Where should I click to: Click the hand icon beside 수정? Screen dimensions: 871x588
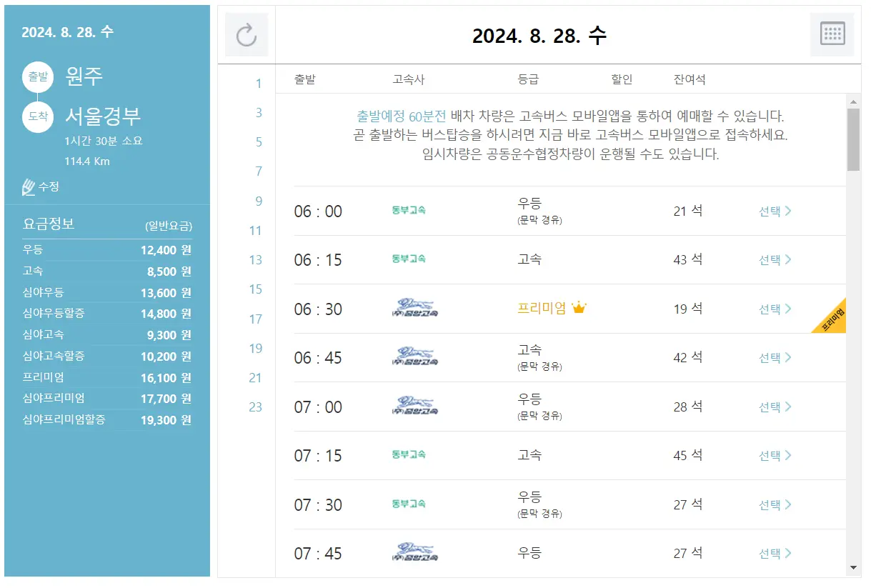(x=28, y=186)
